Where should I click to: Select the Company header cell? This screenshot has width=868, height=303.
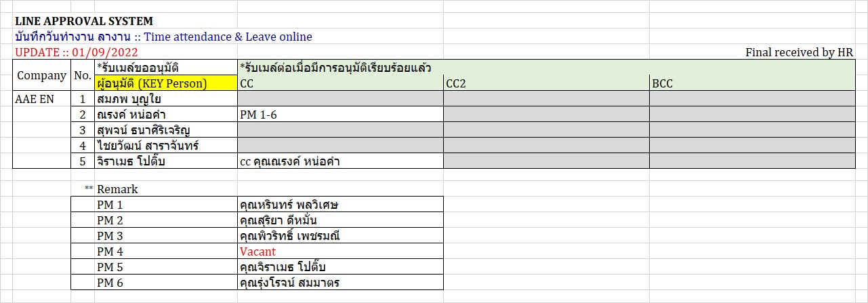pos(42,76)
